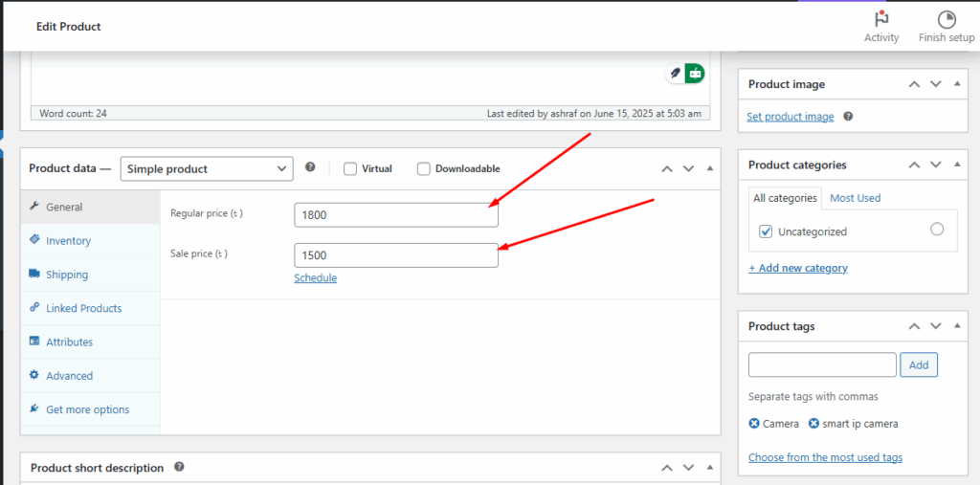Uncheck the Uncategorized category
Screen dimensions: 980x485
tap(766, 231)
